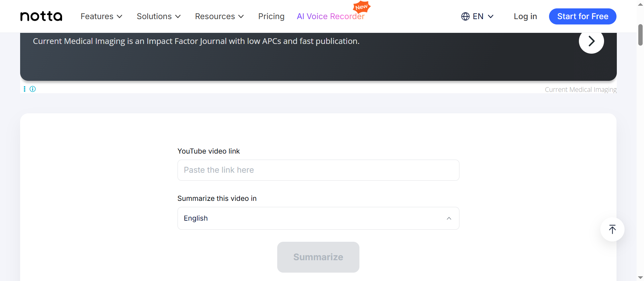Go to the Pricing page
This screenshot has height=281, width=644.
coord(271,16)
